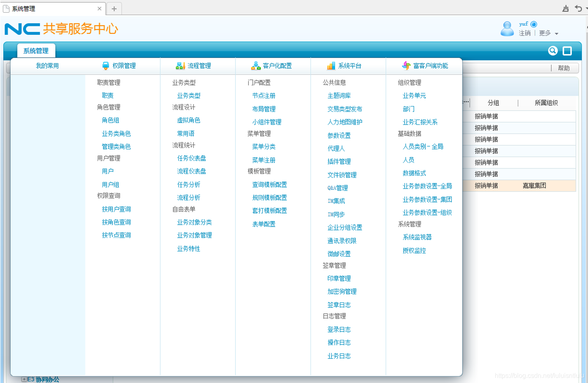
Task: Open the 权限管理 menu header
Action: [x=124, y=66]
